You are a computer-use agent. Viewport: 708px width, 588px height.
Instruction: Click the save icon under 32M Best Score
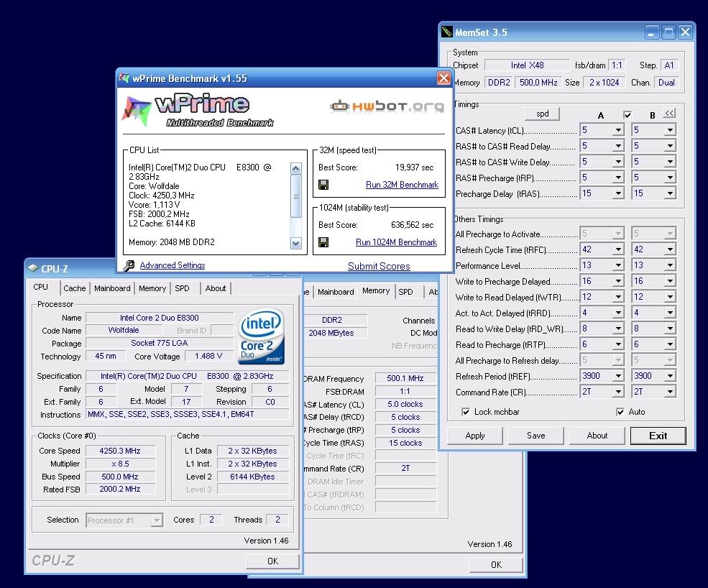(323, 185)
